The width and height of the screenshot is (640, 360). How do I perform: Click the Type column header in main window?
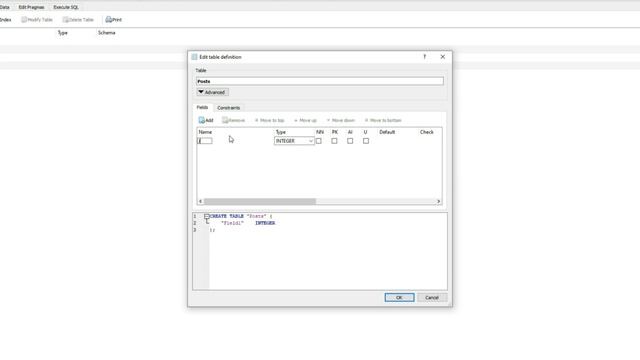pos(62,33)
